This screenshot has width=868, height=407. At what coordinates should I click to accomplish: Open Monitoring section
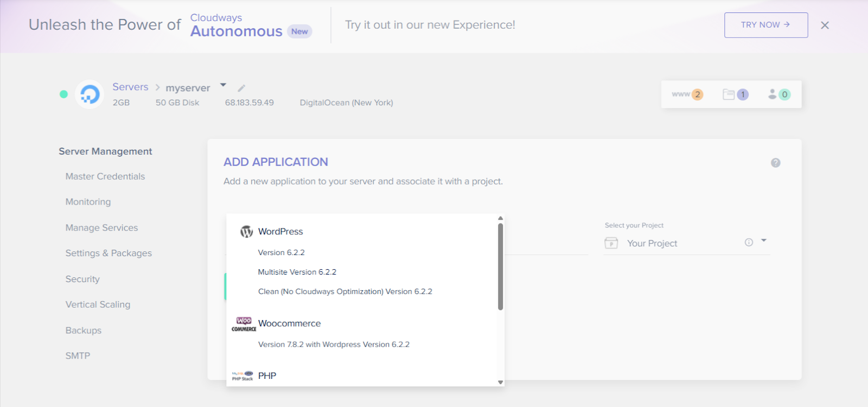[88, 202]
